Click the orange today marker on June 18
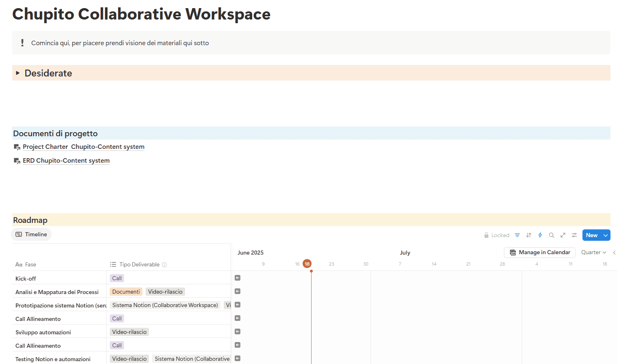617x364 pixels. (x=307, y=264)
